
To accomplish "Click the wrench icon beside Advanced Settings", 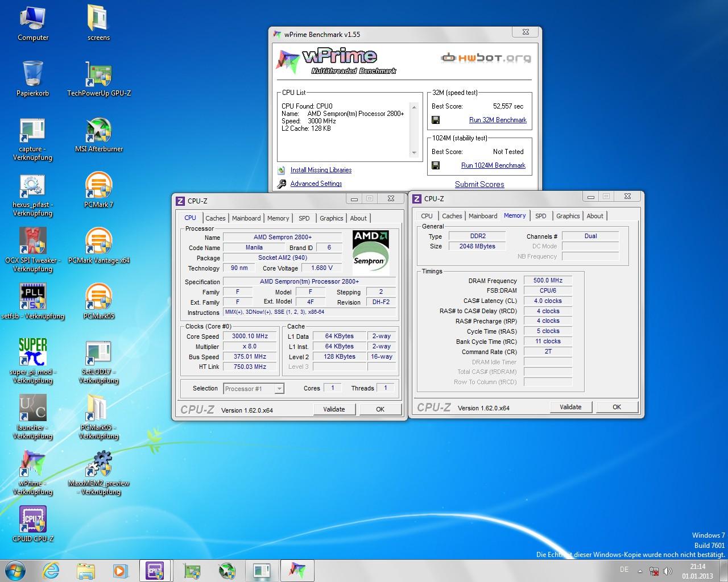I will tap(282, 184).
